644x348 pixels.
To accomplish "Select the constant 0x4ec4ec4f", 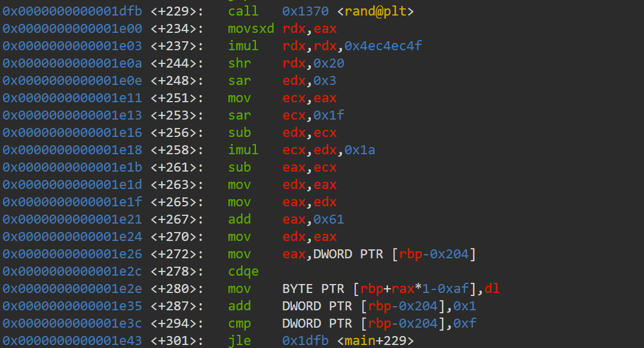I will tap(383, 45).
